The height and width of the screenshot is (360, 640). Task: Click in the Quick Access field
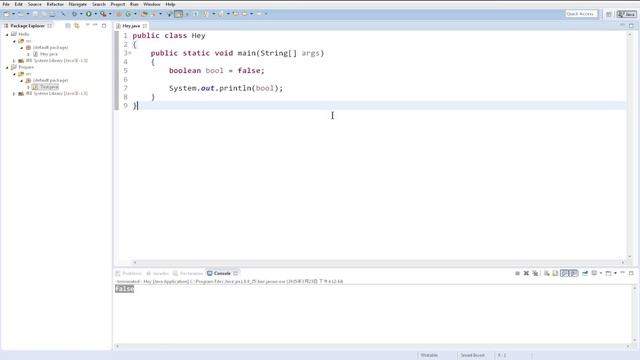pyautogui.click(x=581, y=14)
